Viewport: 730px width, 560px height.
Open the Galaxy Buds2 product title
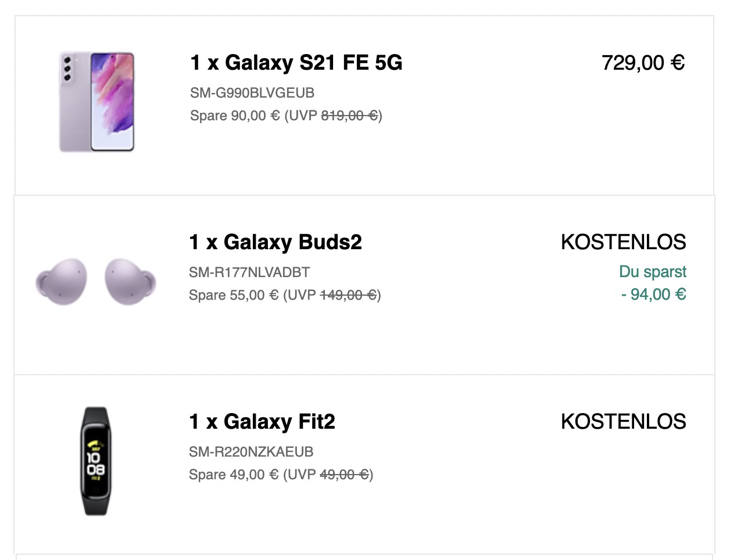pyautogui.click(x=275, y=242)
